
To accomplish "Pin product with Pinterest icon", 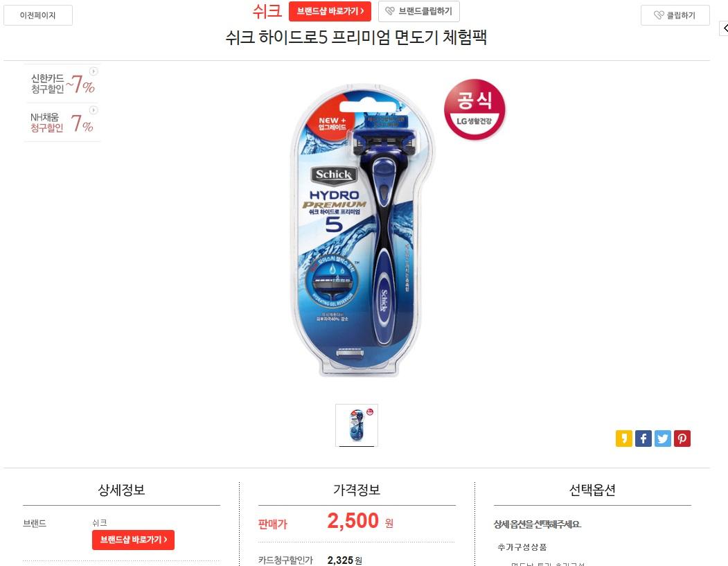I will pos(682,439).
